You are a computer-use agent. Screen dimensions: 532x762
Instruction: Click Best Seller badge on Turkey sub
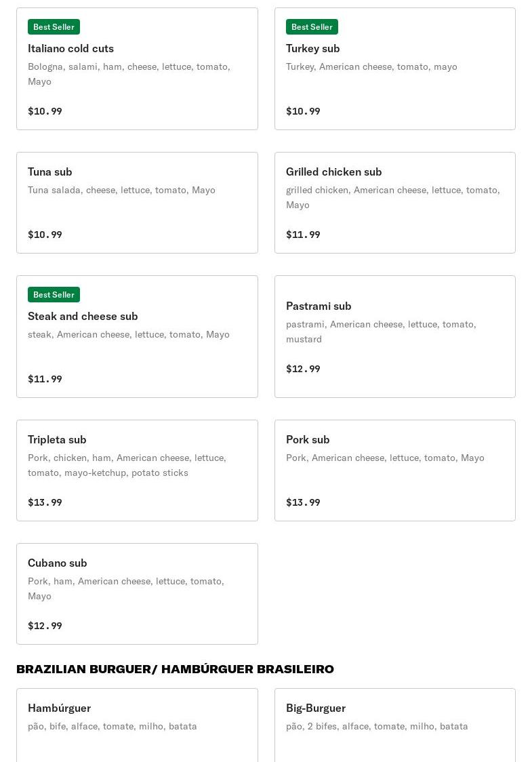(x=312, y=27)
